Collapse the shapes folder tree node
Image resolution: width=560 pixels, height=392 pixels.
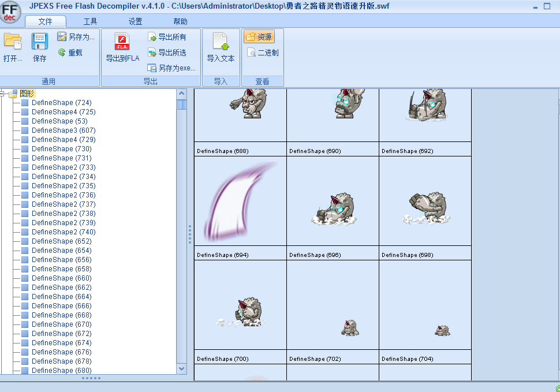[x=3, y=94]
